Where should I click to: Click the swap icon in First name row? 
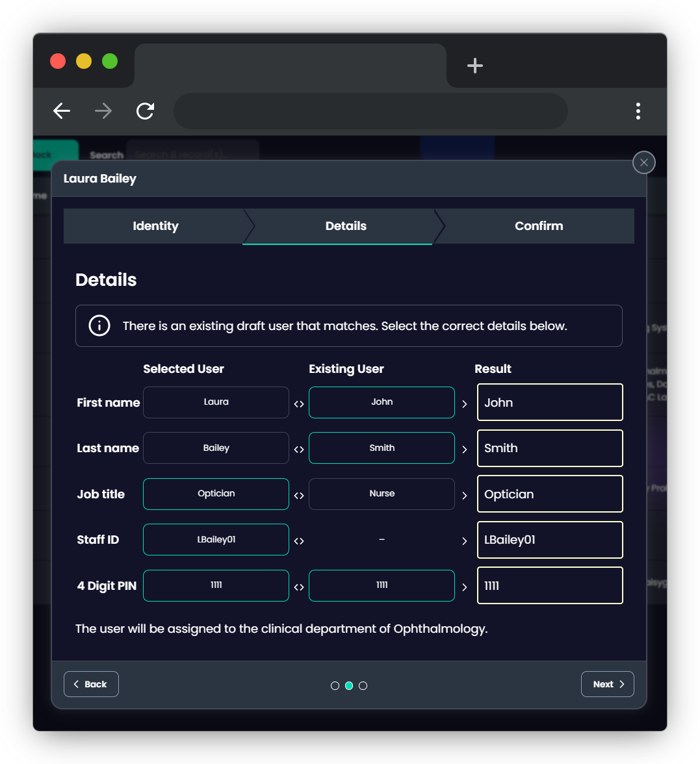pos(299,404)
